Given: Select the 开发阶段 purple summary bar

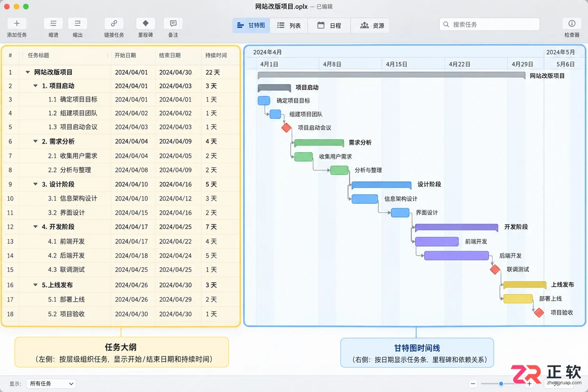Looking at the screenshot, I should (x=456, y=228).
